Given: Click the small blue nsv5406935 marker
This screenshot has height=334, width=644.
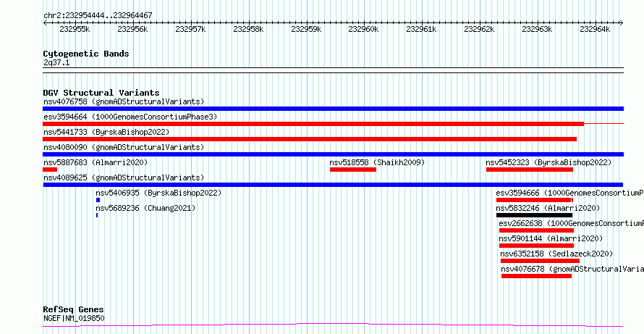Looking at the screenshot, I should click(98, 200).
